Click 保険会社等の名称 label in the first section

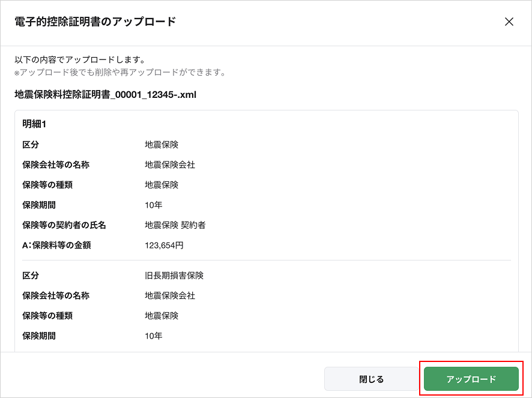(x=56, y=164)
